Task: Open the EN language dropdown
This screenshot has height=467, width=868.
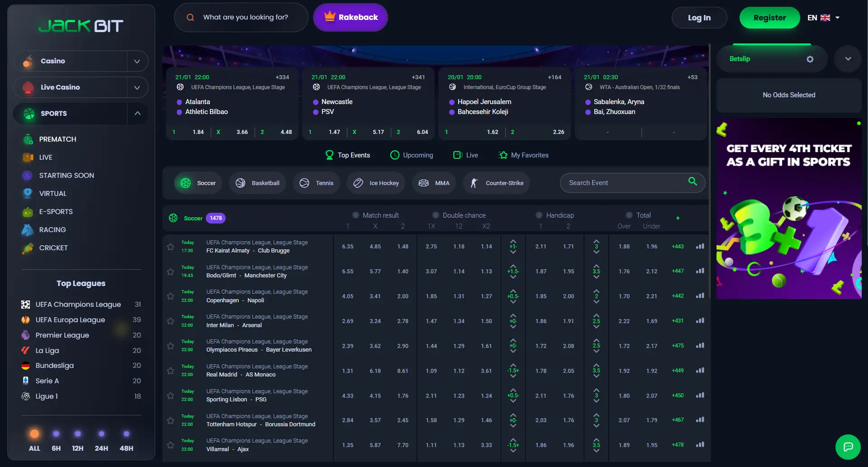Action: pos(823,18)
